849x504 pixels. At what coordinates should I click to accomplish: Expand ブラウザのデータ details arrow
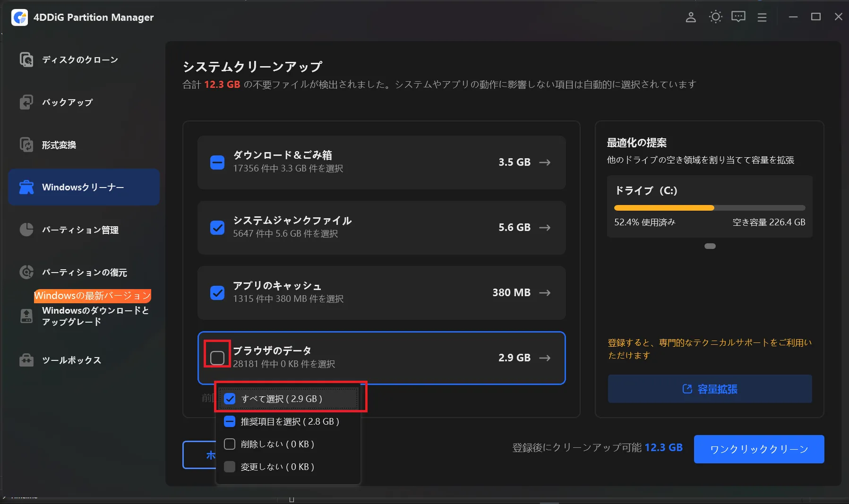tap(545, 358)
